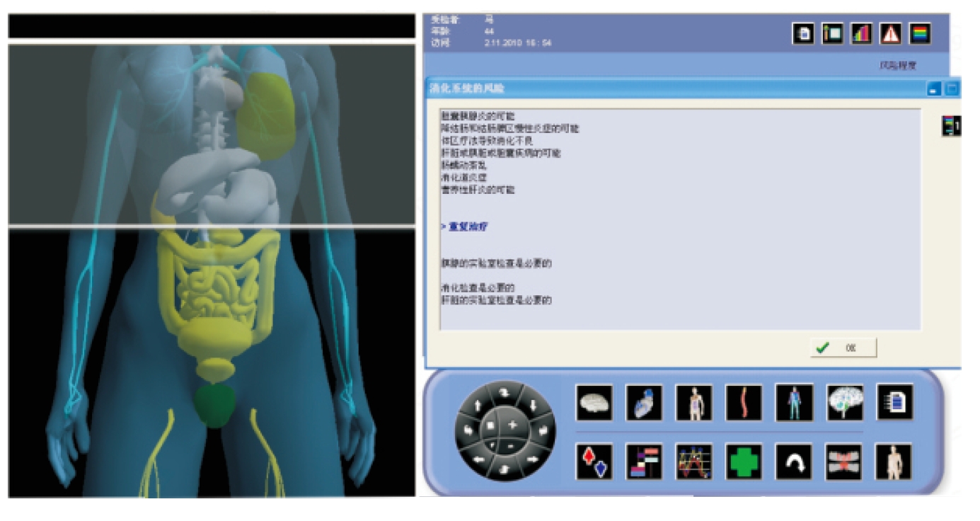The width and height of the screenshot is (980, 521).
Task: Open the waveform graph icon
Action: tap(694, 462)
